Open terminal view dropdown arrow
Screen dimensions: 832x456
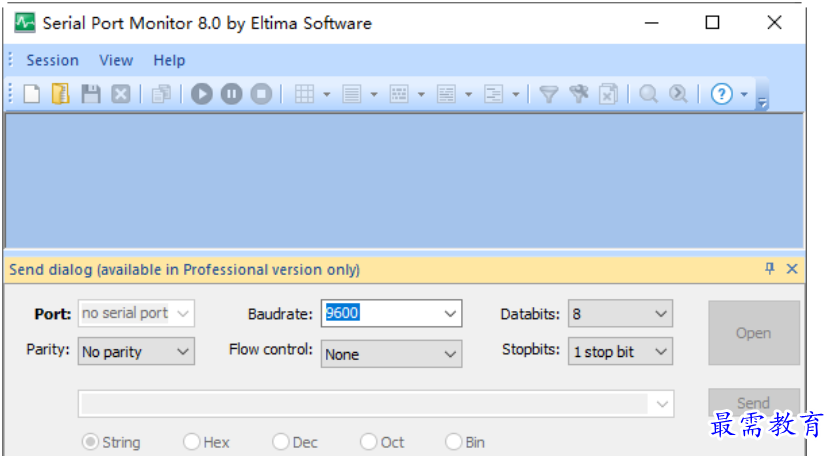pos(468,94)
